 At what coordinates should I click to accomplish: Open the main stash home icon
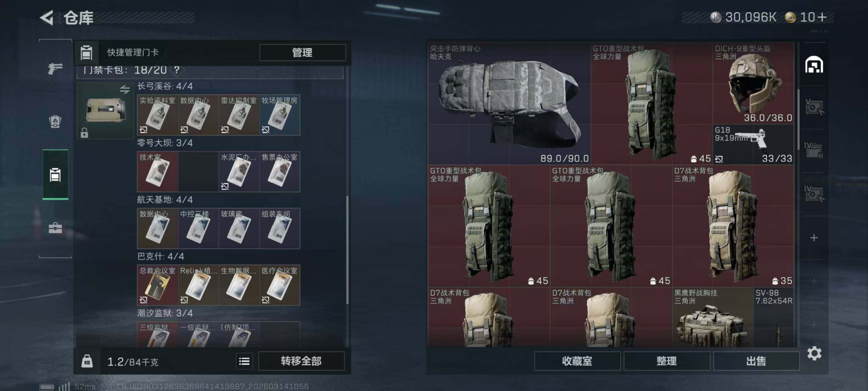pos(814,65)
